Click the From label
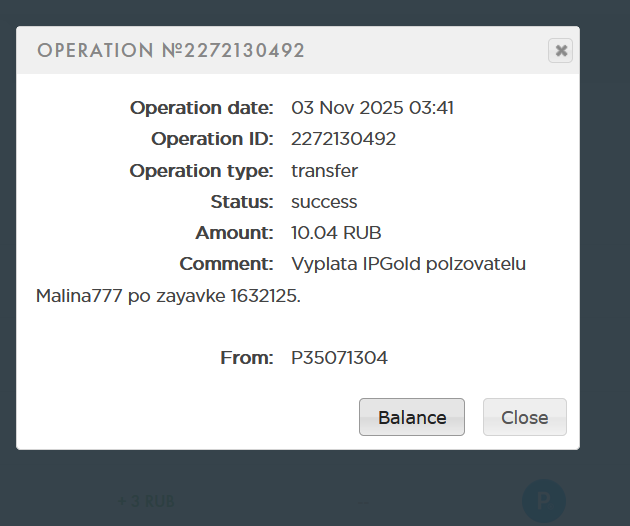The image size is (630, 526). tap(246, 357)
